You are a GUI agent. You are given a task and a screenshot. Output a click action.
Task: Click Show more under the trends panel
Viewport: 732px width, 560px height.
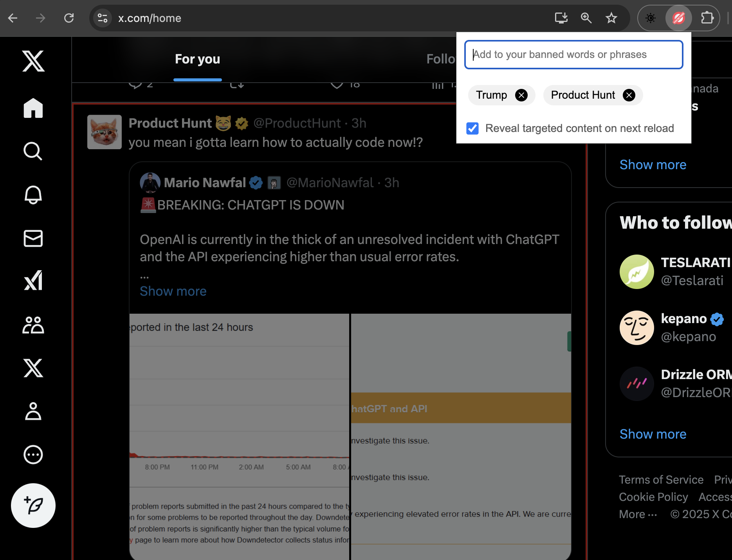tap(653, 165)
